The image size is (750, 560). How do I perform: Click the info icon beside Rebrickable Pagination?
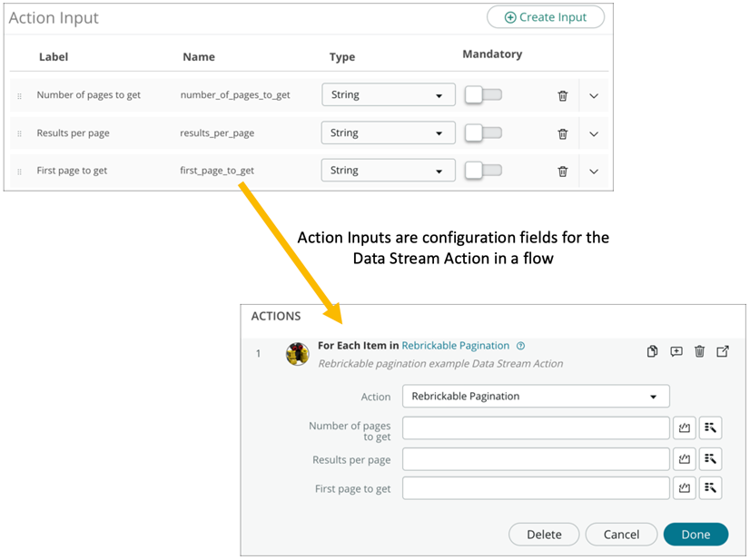point(520,345)
